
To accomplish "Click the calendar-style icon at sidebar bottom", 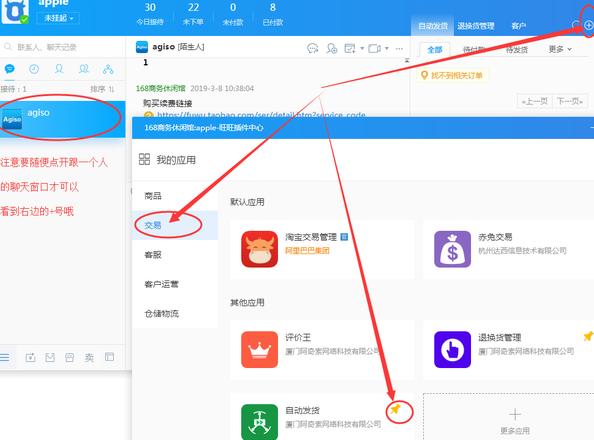I will [x=30, y=357].
